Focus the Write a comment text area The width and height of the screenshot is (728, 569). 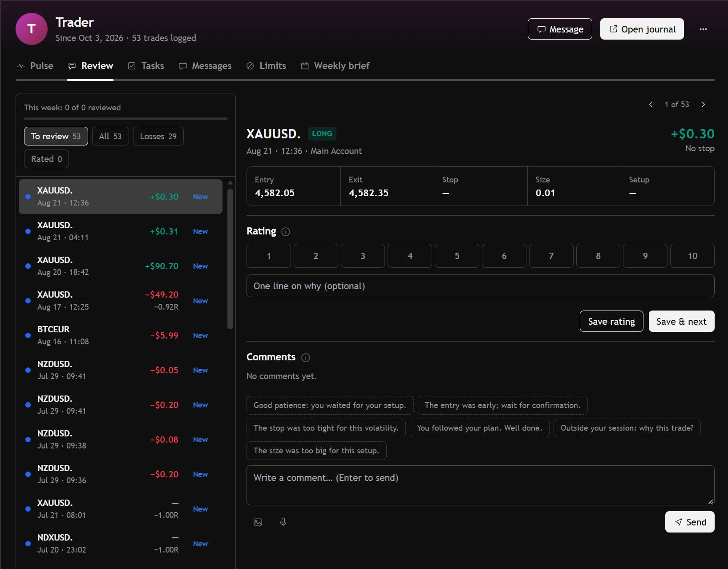coord(481,485)
